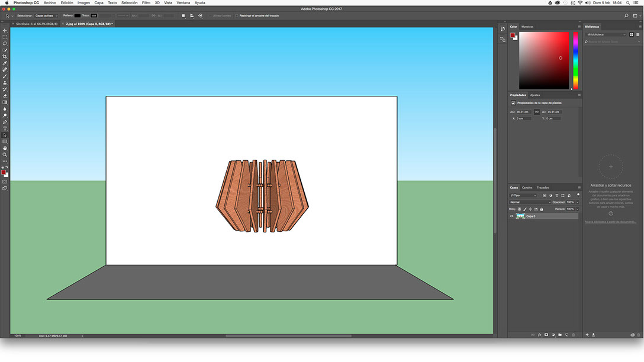Select the Horizontal Type tool

(5, 128)
